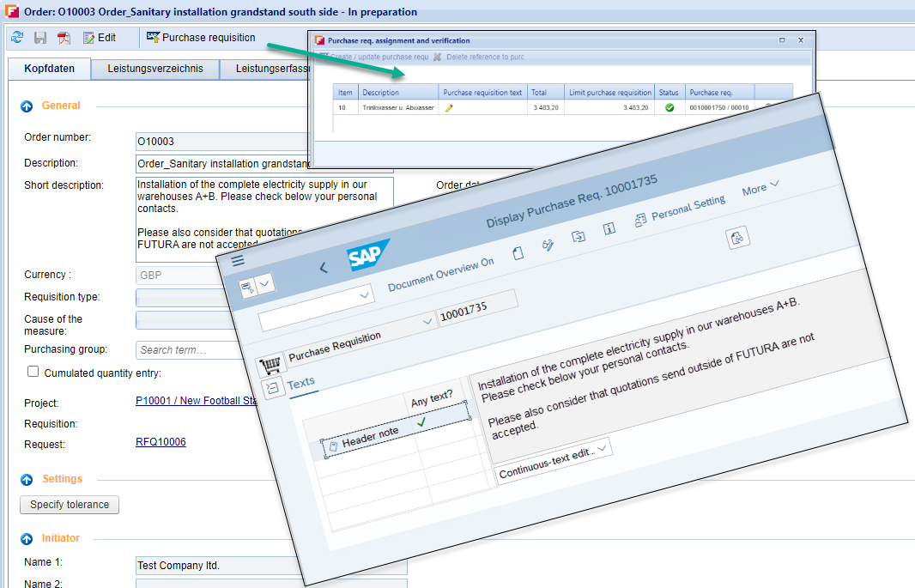The width and height of the screenshot is (915, 588).
Task: Click the information icon in the SAP toolbar
Action: coord(609,227)
